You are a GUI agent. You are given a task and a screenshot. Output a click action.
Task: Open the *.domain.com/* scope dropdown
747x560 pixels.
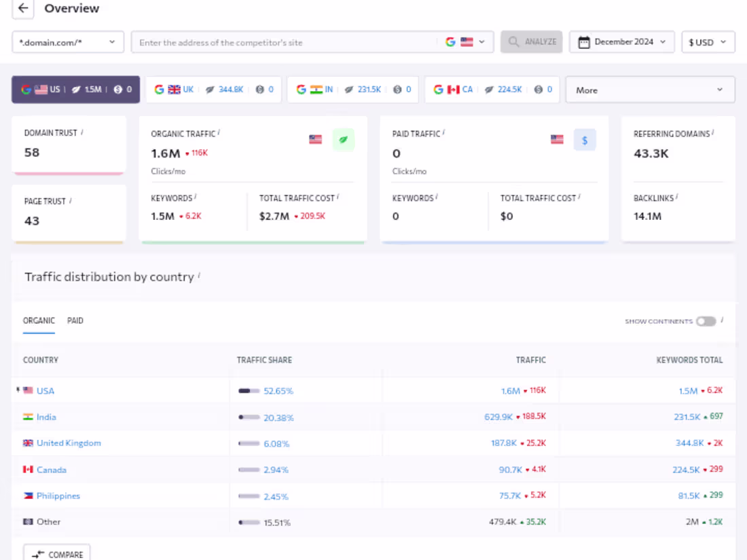point(68,42)
